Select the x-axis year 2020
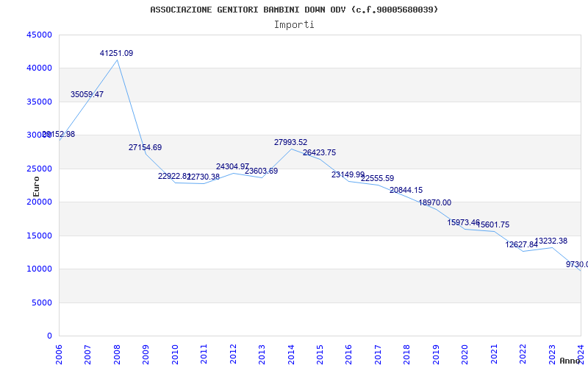The height and width of the screenshot is (368, 588). click(465, 355)
